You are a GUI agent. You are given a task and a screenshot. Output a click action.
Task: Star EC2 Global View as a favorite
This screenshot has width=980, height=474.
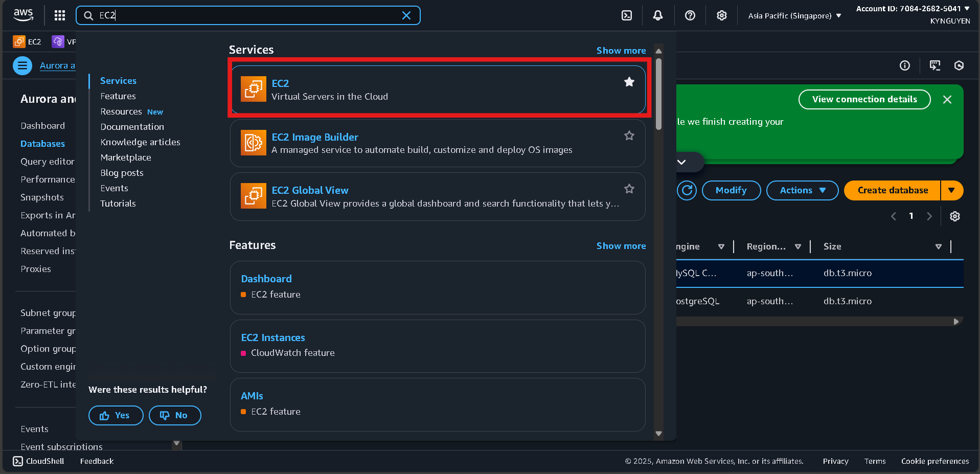coord(629,189)
